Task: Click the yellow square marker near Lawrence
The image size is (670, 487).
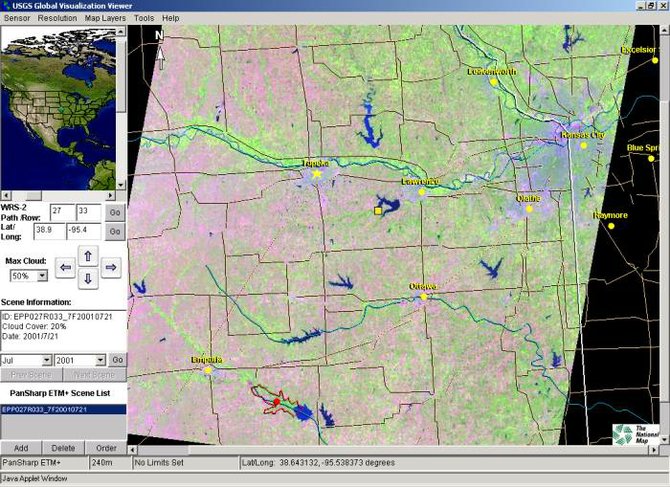Action: pos(377,211)
